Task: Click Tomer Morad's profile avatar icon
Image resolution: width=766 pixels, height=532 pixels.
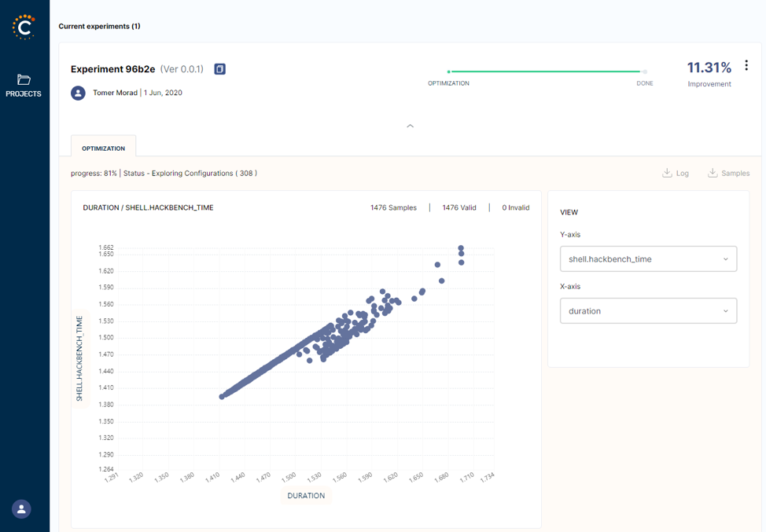Action: click(x=78, y=93)
